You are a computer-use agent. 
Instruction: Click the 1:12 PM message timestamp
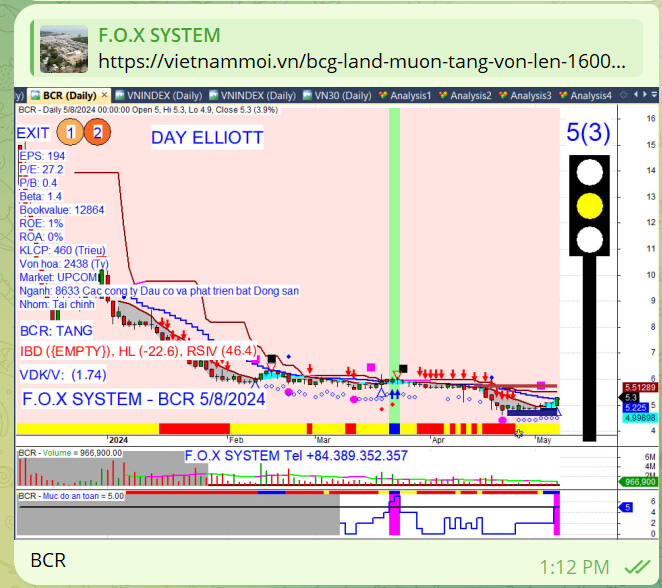(x=574, y=567)
